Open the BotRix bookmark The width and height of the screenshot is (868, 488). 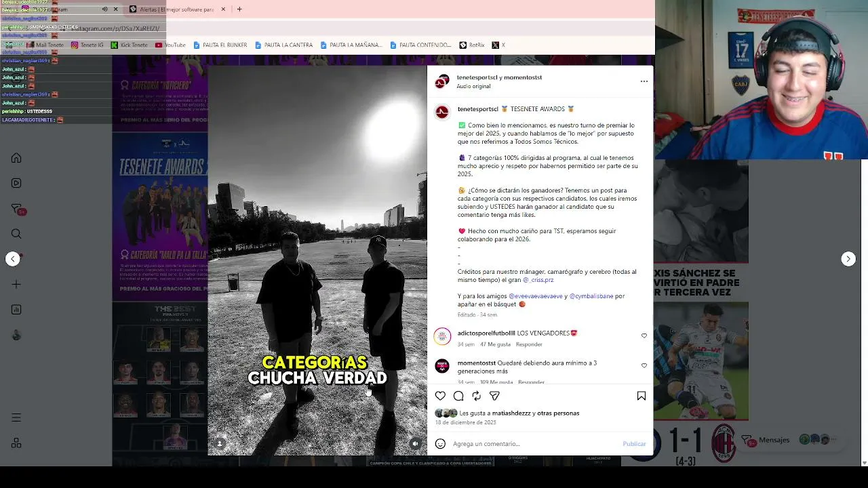[472, 45]
